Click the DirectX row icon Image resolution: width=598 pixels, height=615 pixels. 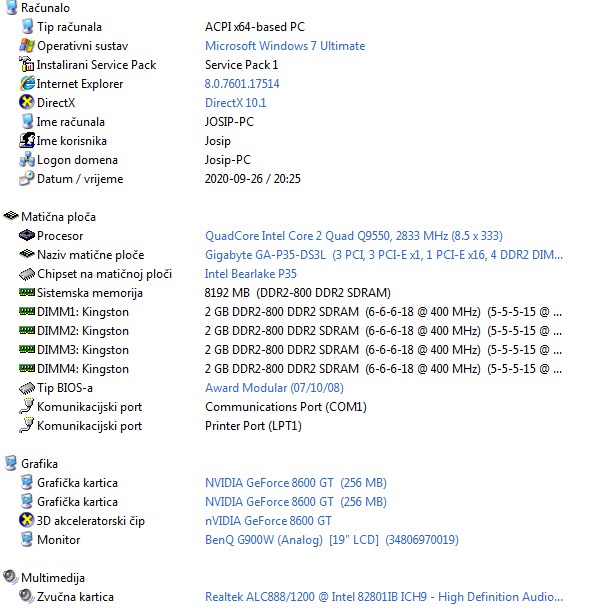coord(27,102)
